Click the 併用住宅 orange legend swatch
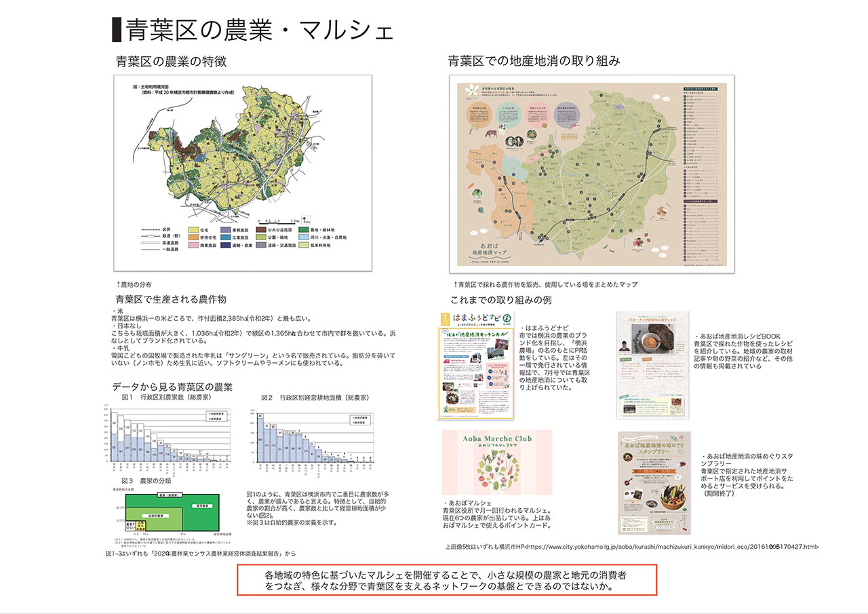The width and height of the screenshot is (868, 614). tap(193, 237)
